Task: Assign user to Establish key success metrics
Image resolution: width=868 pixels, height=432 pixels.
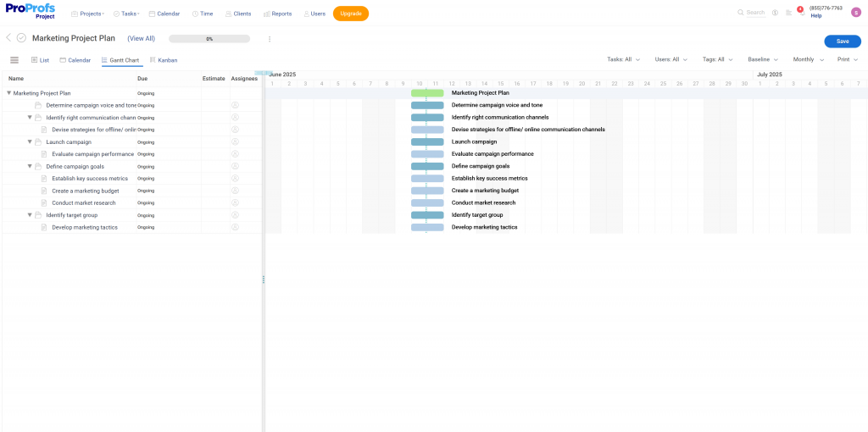Action: [x=236, y=178]
